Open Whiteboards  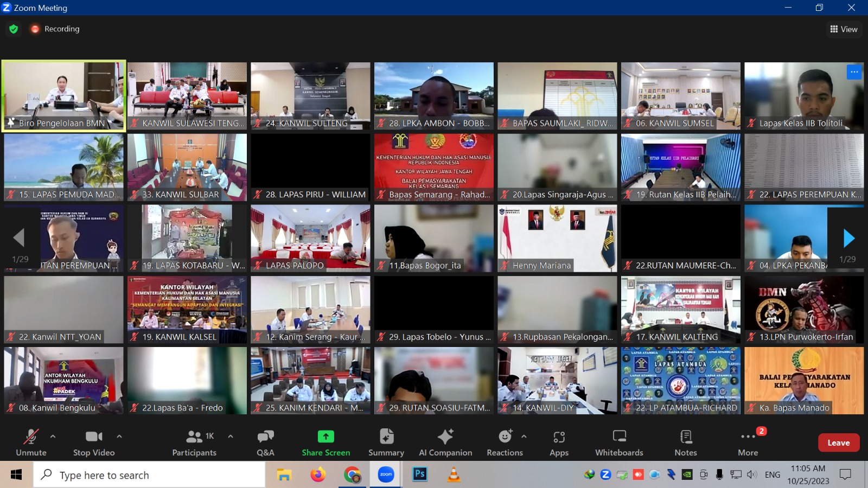tap(619, 442)
